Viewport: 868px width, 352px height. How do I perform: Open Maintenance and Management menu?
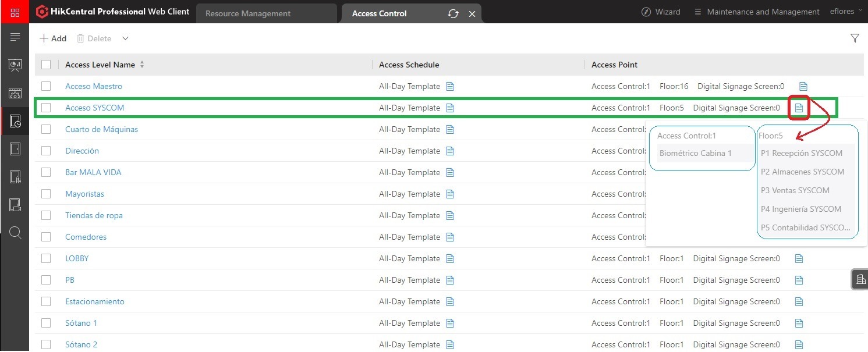click(757, 12)
